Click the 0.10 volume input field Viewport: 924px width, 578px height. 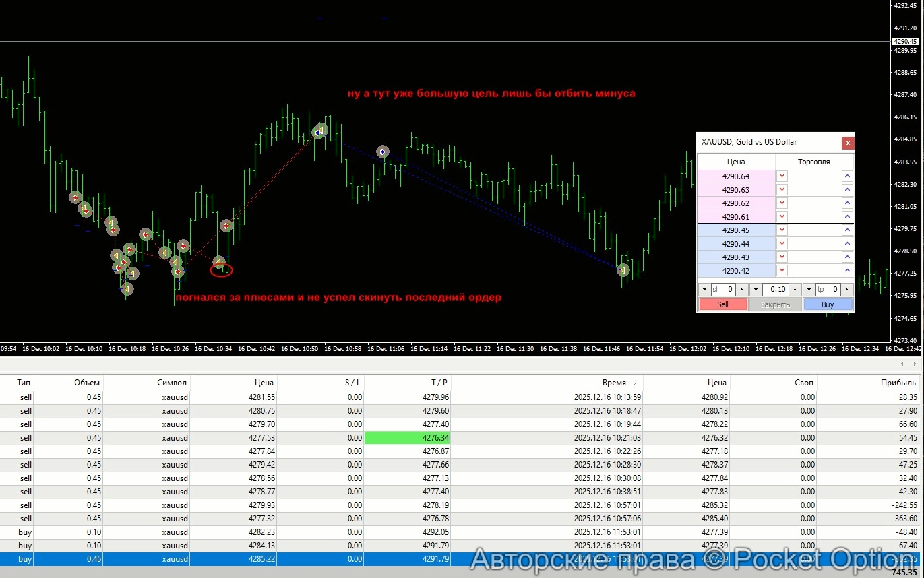click(x=776, y=290)
